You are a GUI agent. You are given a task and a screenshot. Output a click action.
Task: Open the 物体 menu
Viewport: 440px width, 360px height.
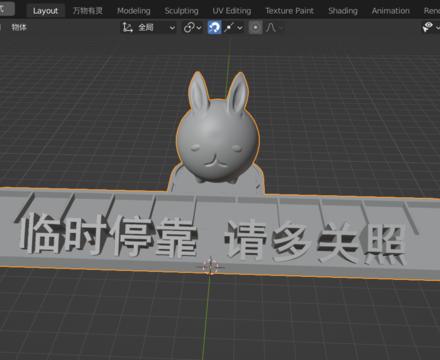[x=19, y=27]
